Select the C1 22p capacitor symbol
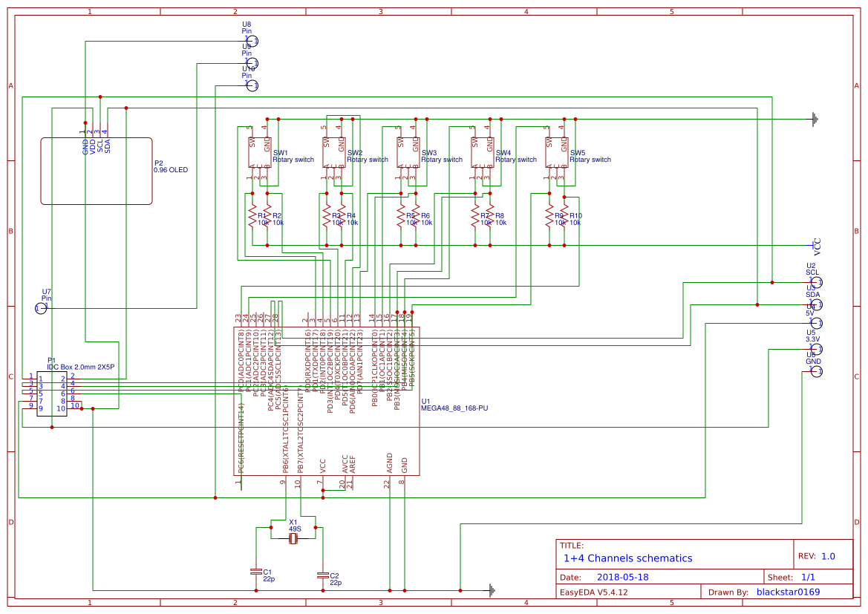This screenshot has width=868, height=614. click(x=255, y=572)
